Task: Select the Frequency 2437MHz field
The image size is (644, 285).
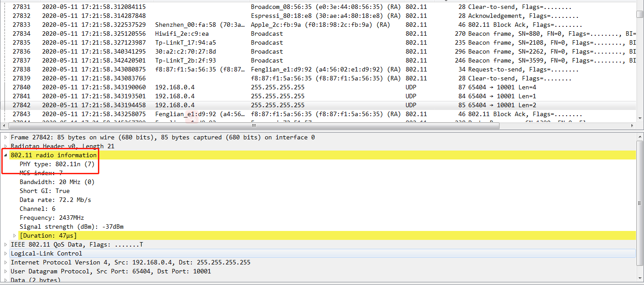Action: click(51, 218)
